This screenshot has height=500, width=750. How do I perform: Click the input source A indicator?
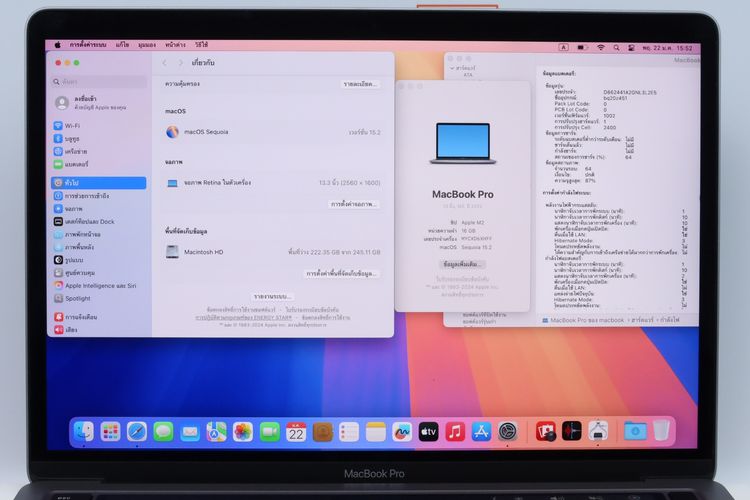point(563,47)
